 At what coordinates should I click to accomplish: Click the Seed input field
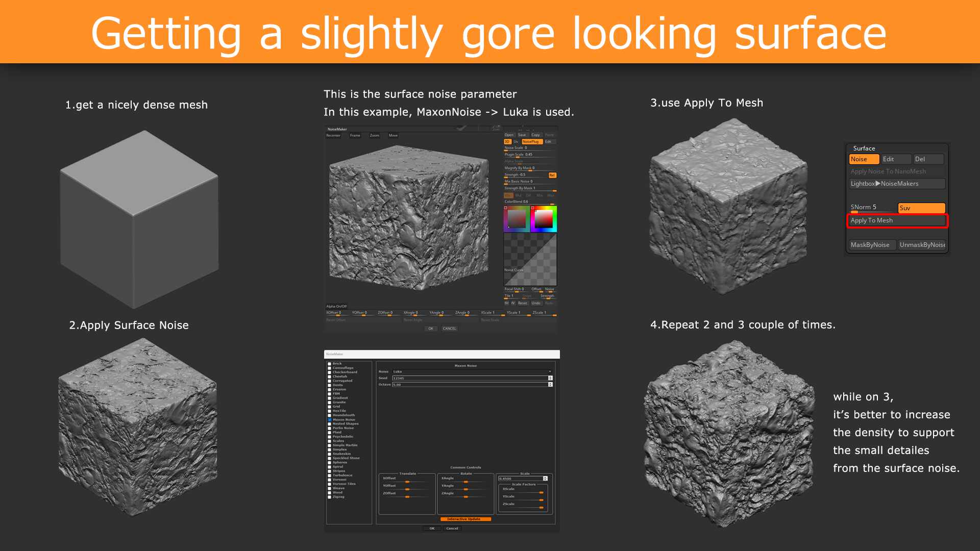(470, 378)
